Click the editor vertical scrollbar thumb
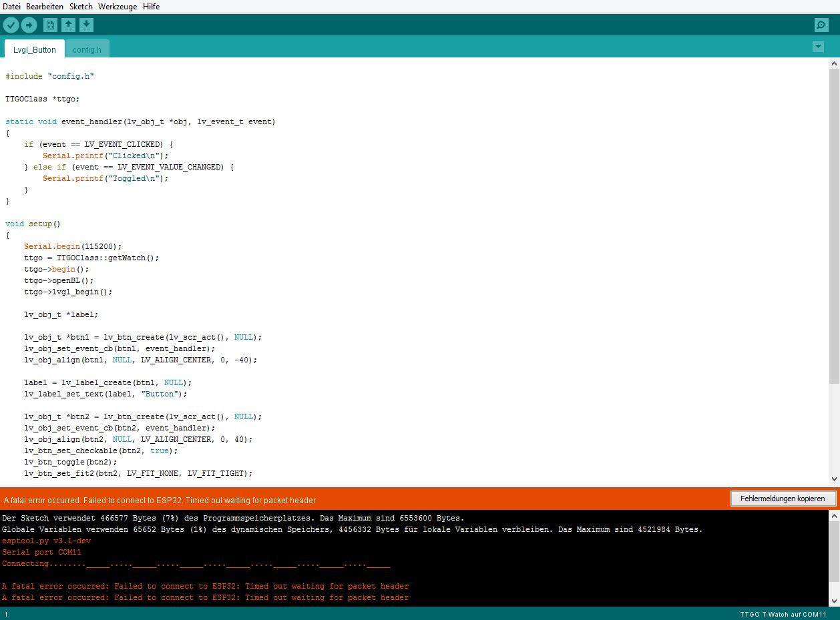 pyautogui.click(x=834, y=226)
